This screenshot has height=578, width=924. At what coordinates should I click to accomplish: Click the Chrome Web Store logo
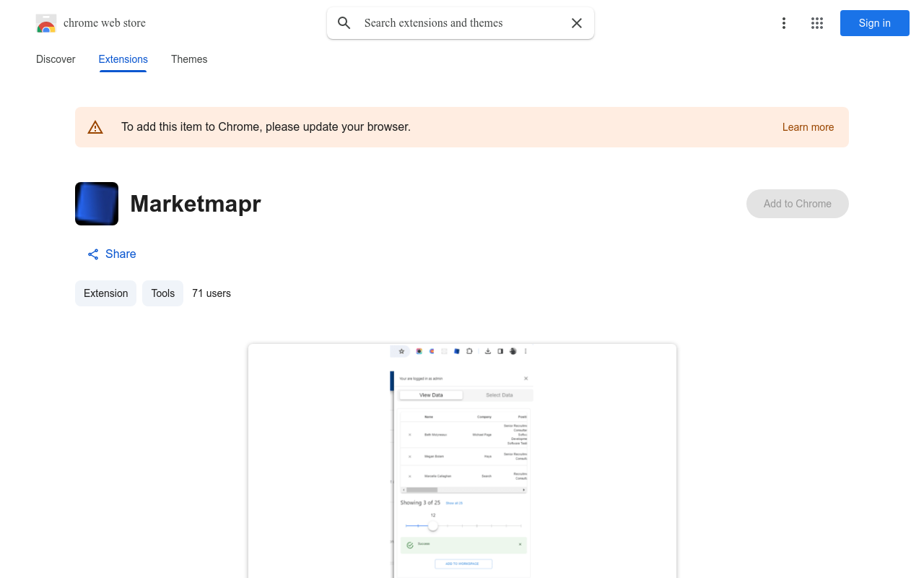click(x=46, y=23)
